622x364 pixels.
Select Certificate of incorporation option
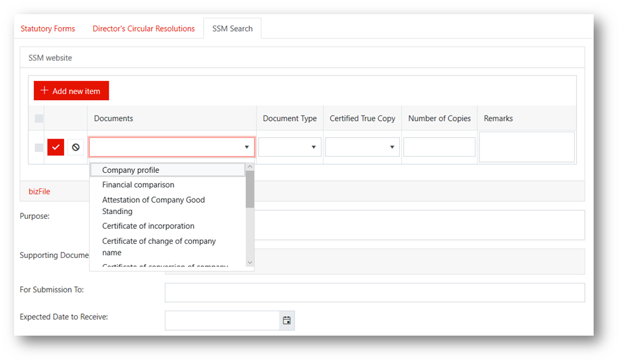[149, 226]
